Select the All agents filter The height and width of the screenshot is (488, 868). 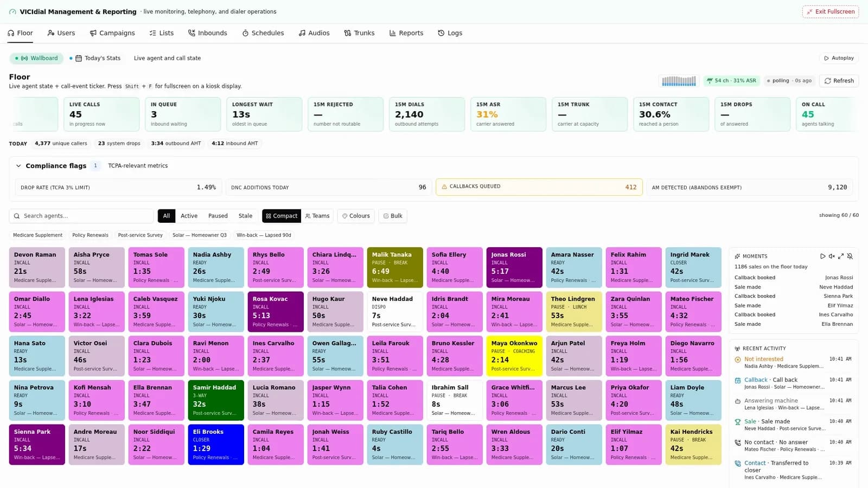pyautogui.click(x=167, y=216)
